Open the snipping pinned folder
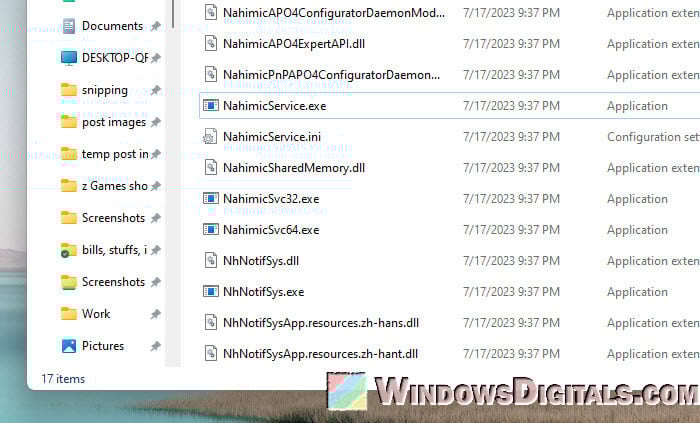Image resolution: width=700 pixels, height=423 pixels. [105, 90]
